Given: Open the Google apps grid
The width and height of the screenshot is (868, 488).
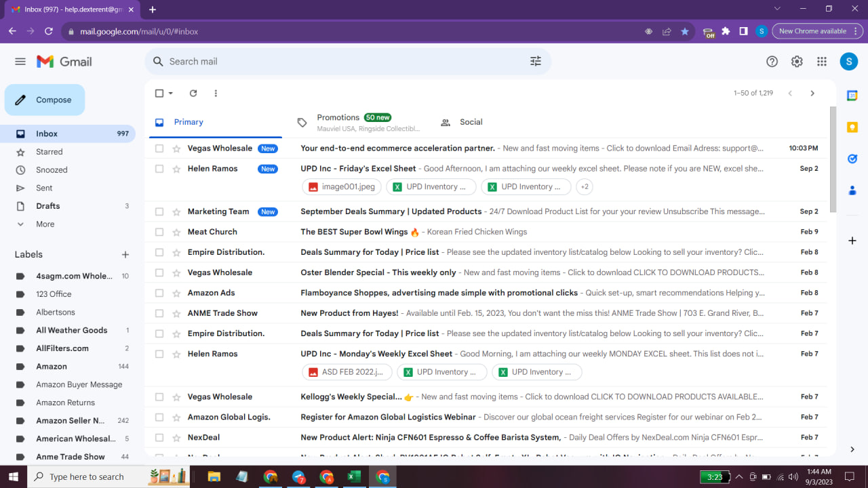Looking at the screenshot, I should [822, 62].
